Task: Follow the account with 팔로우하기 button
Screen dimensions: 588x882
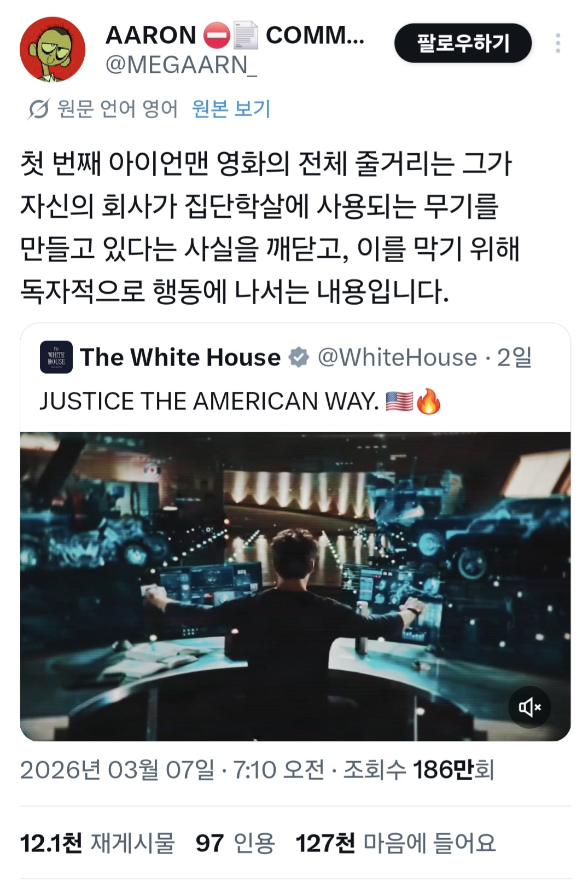Action: tap(463, 43)
